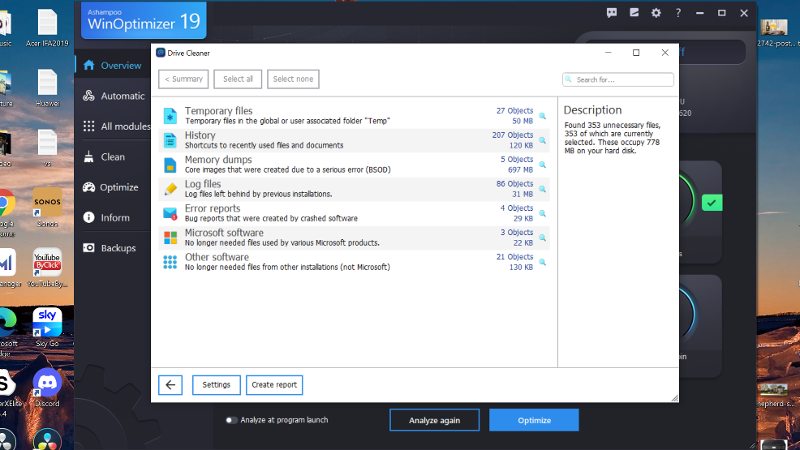The height and width of the screenshot is (450, 800).
Task: Open the Discord desktop shortcut
Action: 47,388
